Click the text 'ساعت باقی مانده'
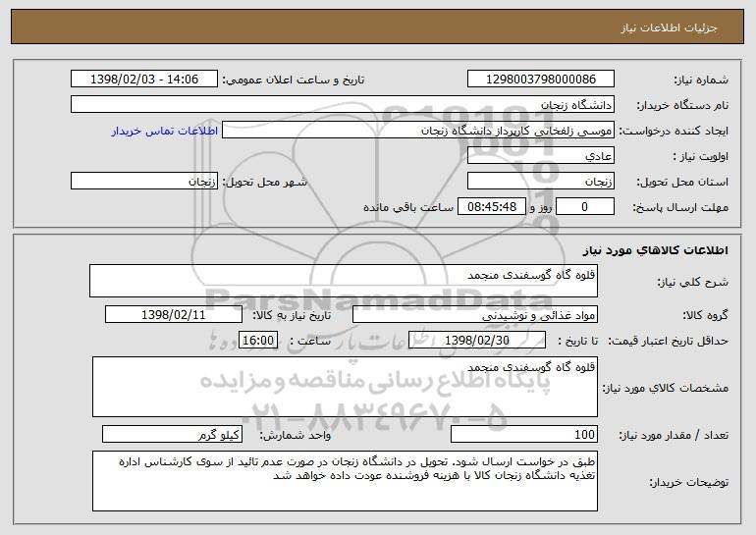 tap(407, 207)
